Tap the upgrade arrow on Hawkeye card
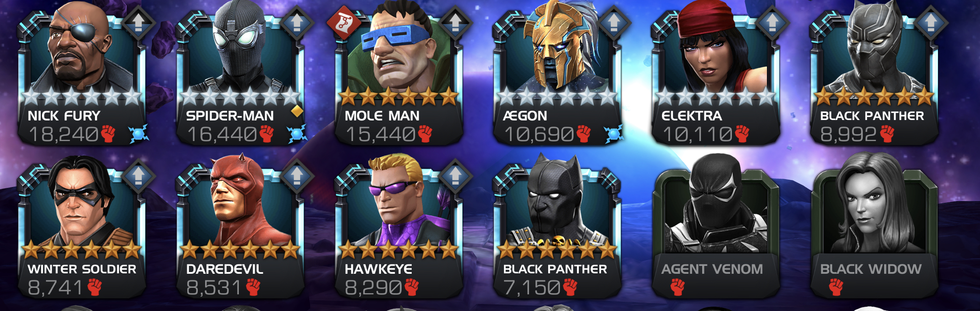Screen dimensions: 980x311 click(x=455, y=176)
